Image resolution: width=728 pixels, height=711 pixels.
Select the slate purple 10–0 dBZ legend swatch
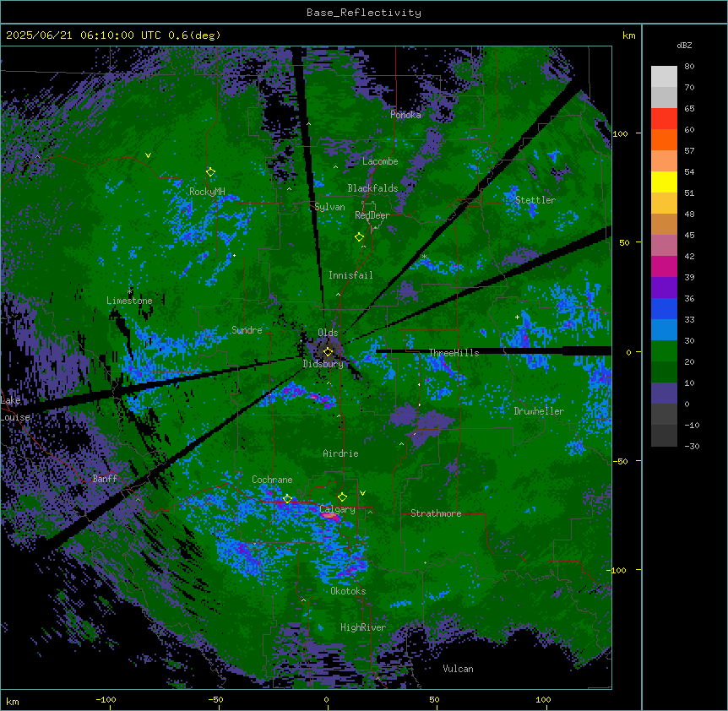click(664, 393)
